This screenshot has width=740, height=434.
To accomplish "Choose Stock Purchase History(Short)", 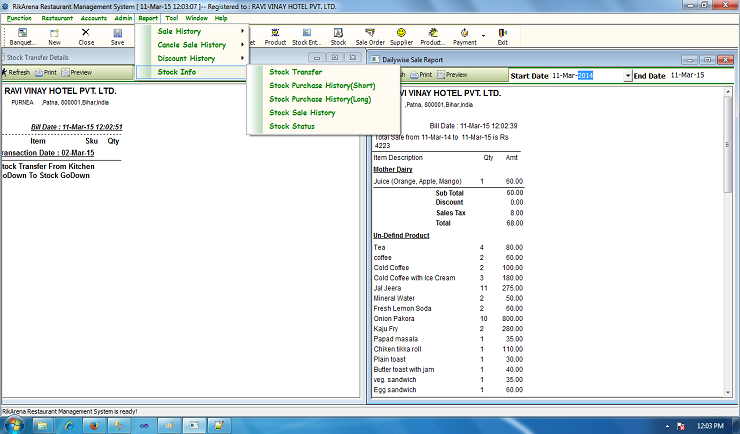I will coord(322,86).
